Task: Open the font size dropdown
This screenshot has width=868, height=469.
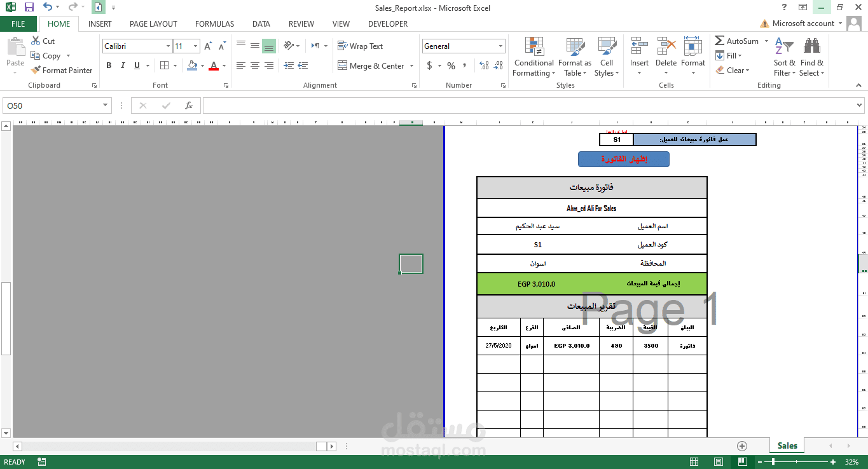Action: pos(196,46)
